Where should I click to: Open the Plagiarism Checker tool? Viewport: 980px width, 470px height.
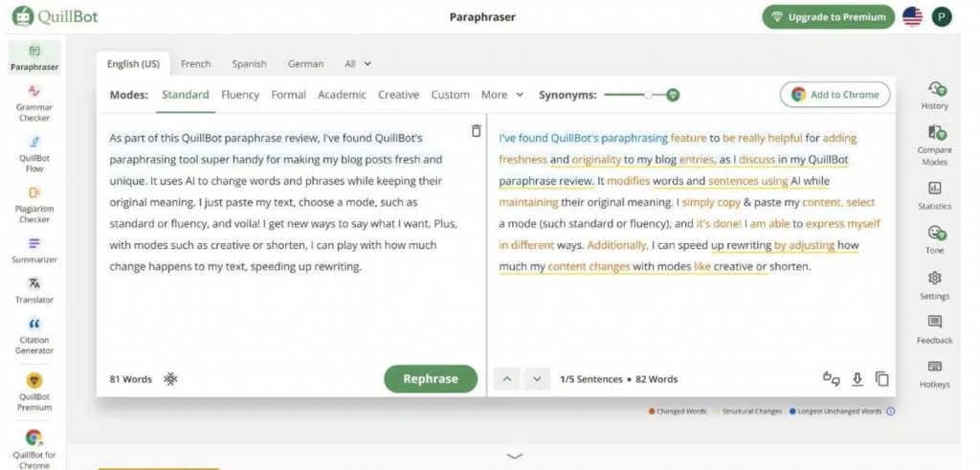(x=34, y=205)
